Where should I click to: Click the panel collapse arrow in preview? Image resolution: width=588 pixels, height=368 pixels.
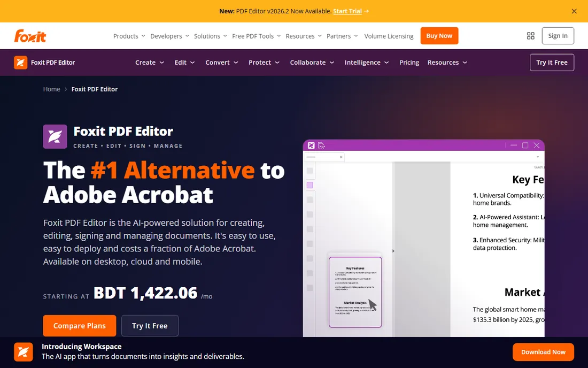click(x=393, y=251)
